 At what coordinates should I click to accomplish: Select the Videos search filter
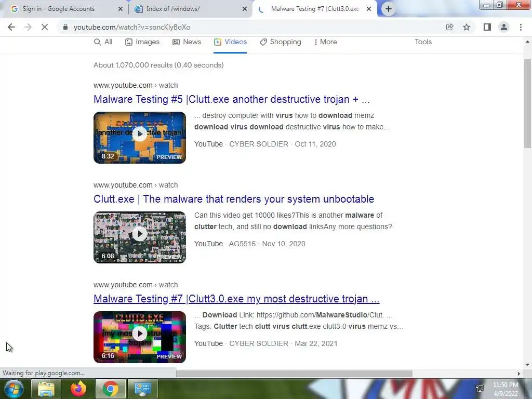coord(230,42)
